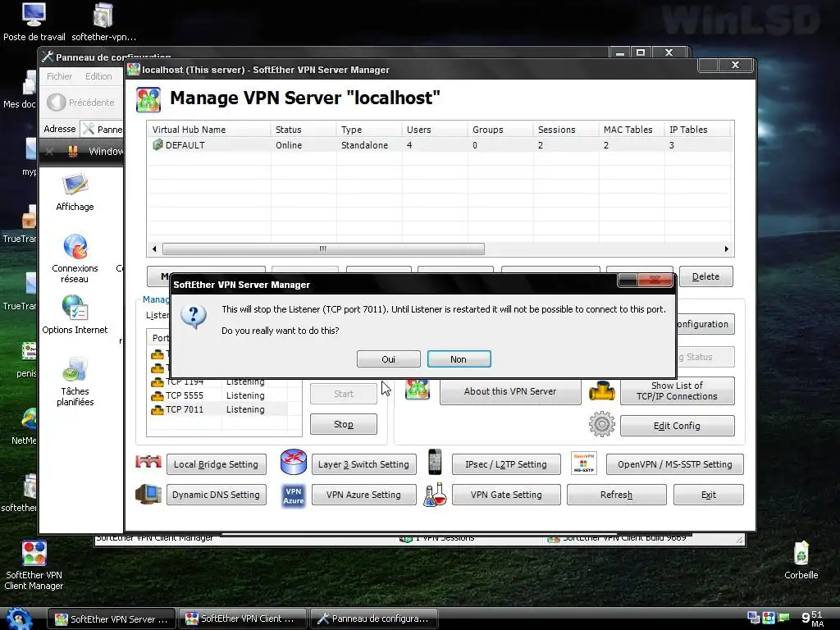Sort by the Sessions column header

[x=565, y=130]
